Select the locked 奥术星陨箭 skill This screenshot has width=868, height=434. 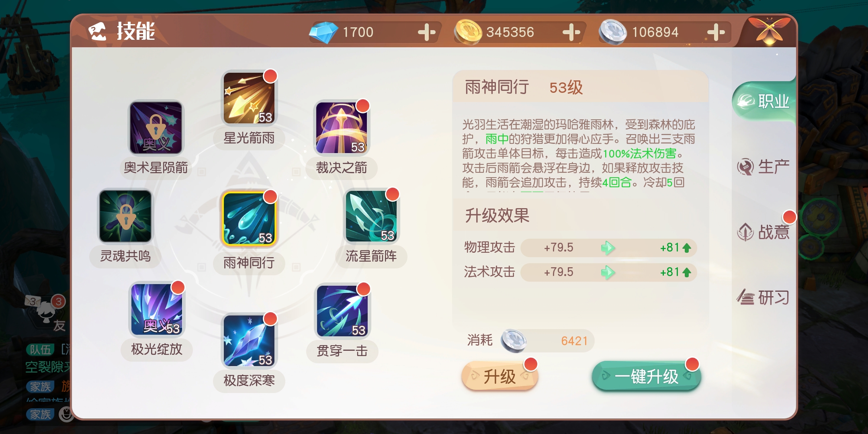click(156, 128)
